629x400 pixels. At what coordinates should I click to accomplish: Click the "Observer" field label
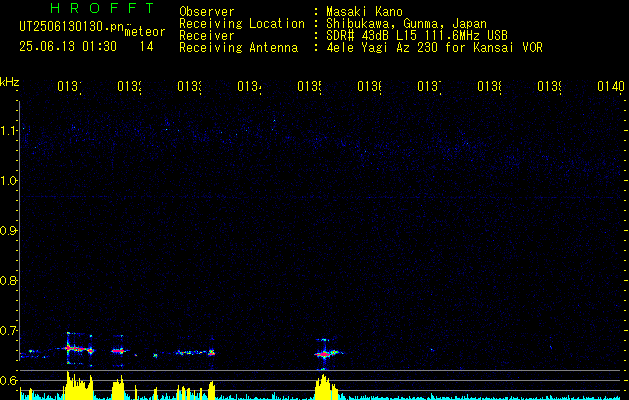[x=207, y=12]
